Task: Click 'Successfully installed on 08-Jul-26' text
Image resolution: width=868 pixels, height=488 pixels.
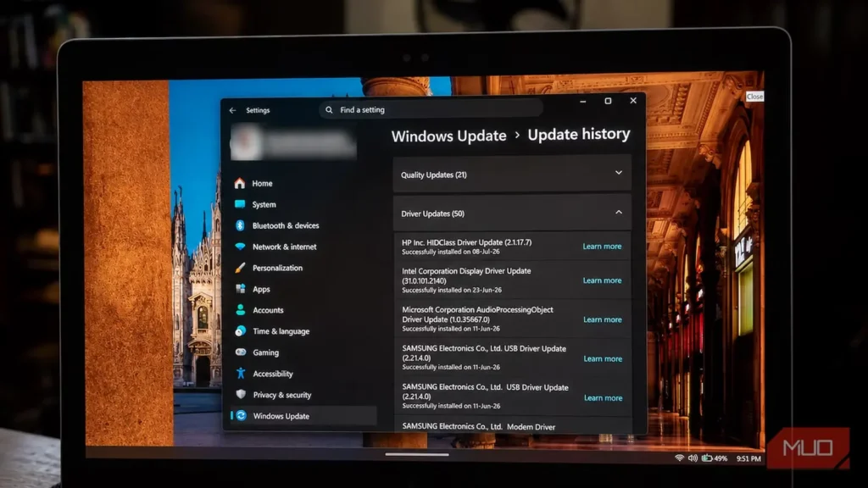Action: (451, 252)
